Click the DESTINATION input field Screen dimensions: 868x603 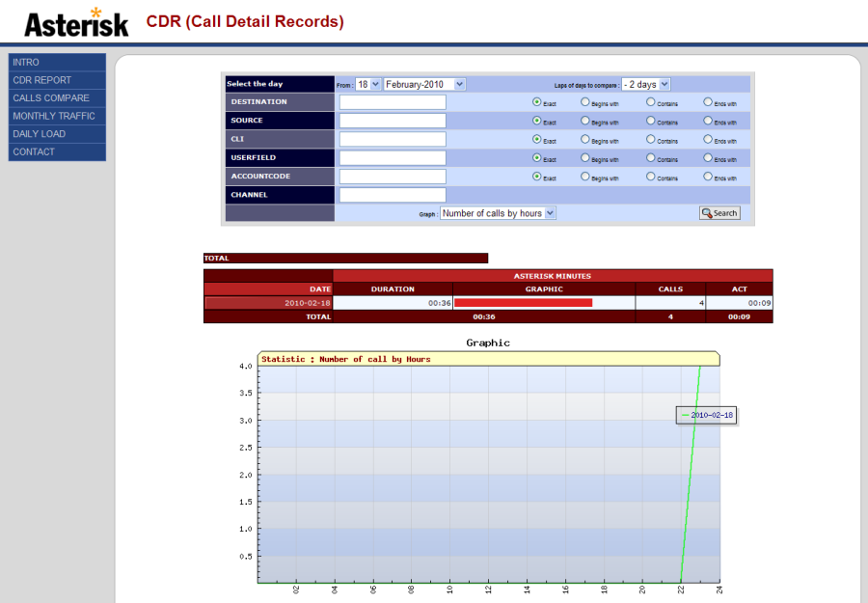(x=392, y=102)
